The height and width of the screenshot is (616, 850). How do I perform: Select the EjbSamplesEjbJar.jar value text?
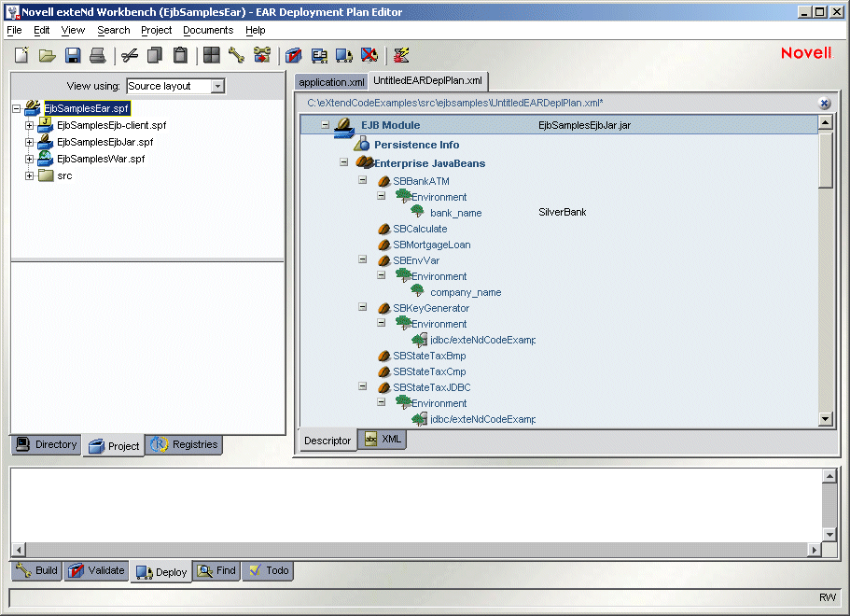pyautogui.click(x=584, y=125)
